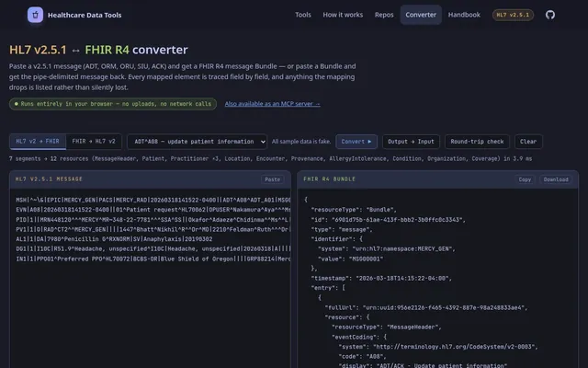The height and width of the screenshot is (368, 588).
Task: Follow the MCP server availability link
Action: [x=272, y=104]
